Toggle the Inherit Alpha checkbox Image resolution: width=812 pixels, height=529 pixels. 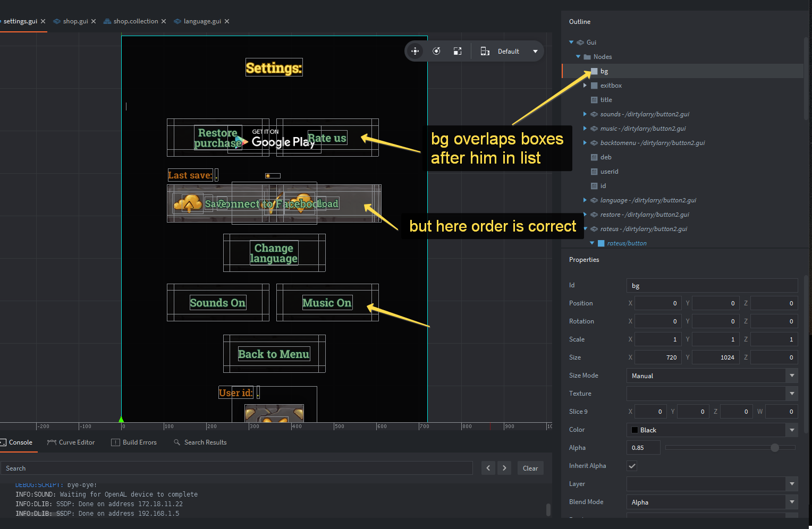[632, 466]
